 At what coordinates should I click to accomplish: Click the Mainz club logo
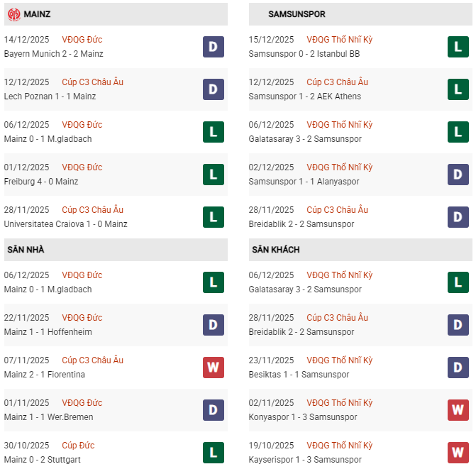click(x=13, y=14)
